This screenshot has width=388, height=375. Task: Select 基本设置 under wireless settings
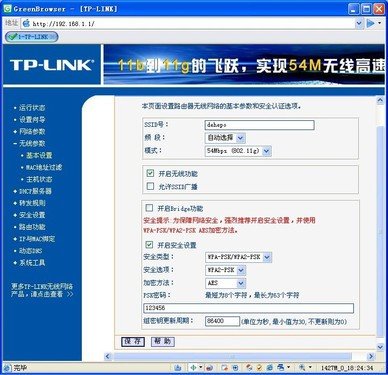(x=39, y=155)
